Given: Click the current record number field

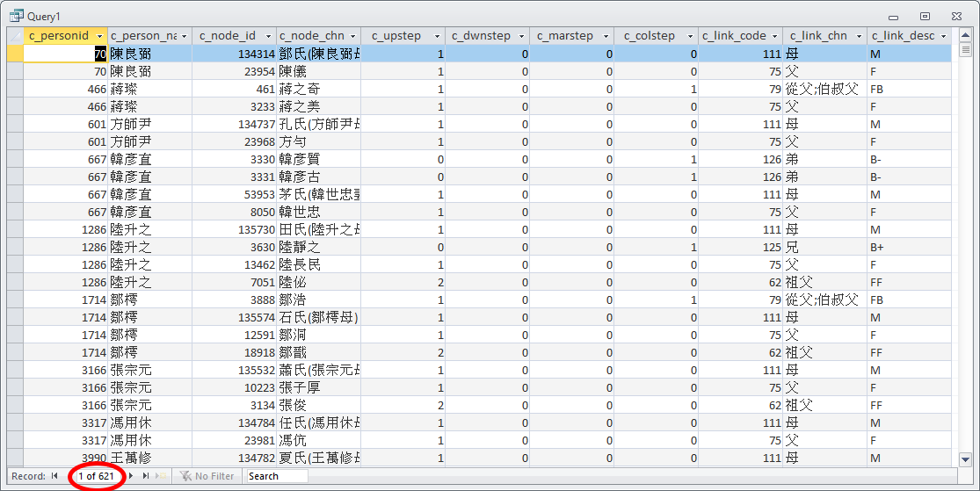Looking at the screenshot, I should 96,476.
